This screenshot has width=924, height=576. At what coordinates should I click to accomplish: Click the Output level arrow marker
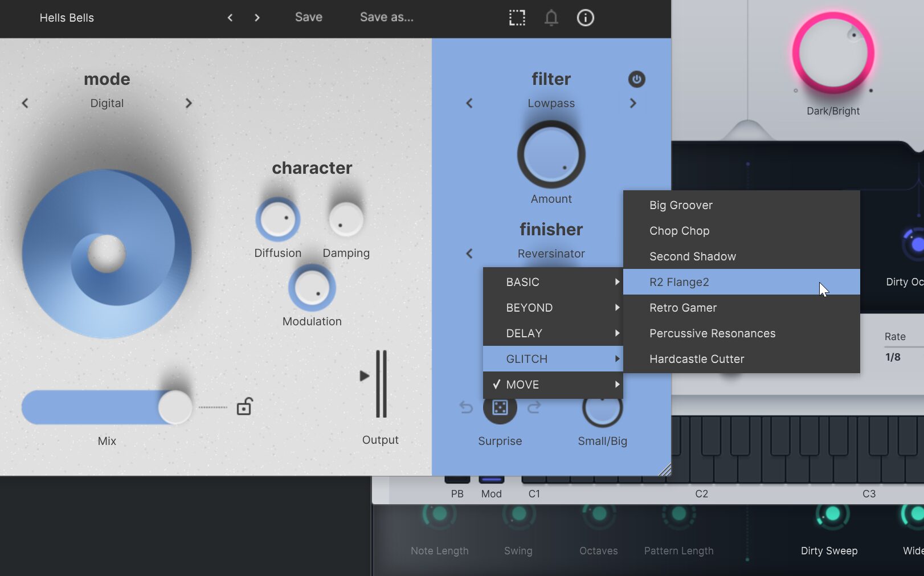pos(365,375)
